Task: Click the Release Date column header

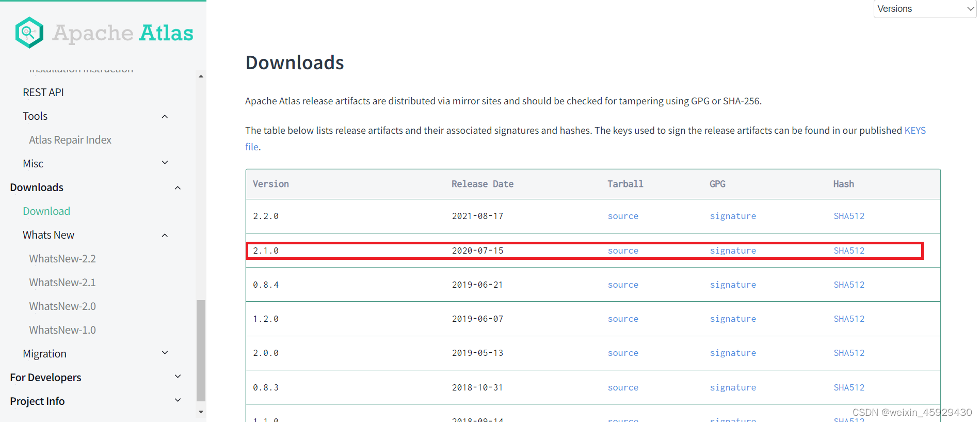Action: tap(483, 184)
